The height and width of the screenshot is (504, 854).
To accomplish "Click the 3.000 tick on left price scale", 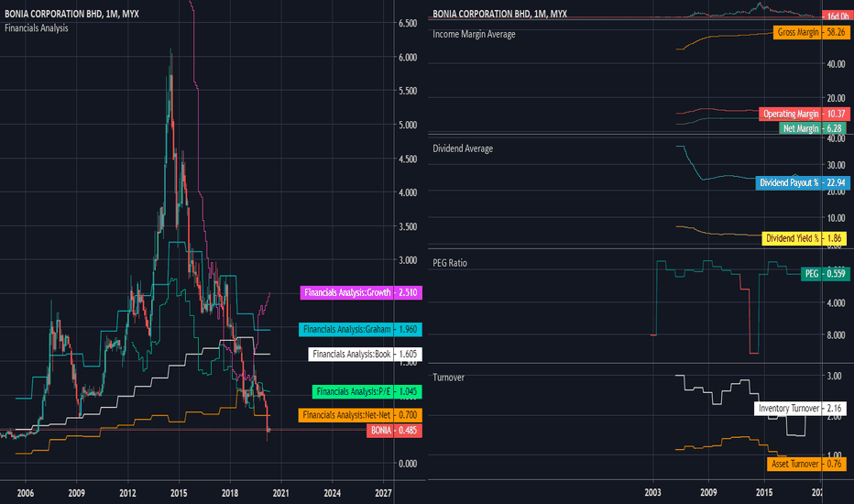I will coord(408,260).
